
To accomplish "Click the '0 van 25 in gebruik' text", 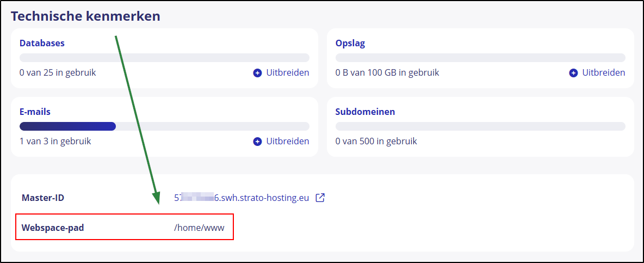I will (58, 72).
